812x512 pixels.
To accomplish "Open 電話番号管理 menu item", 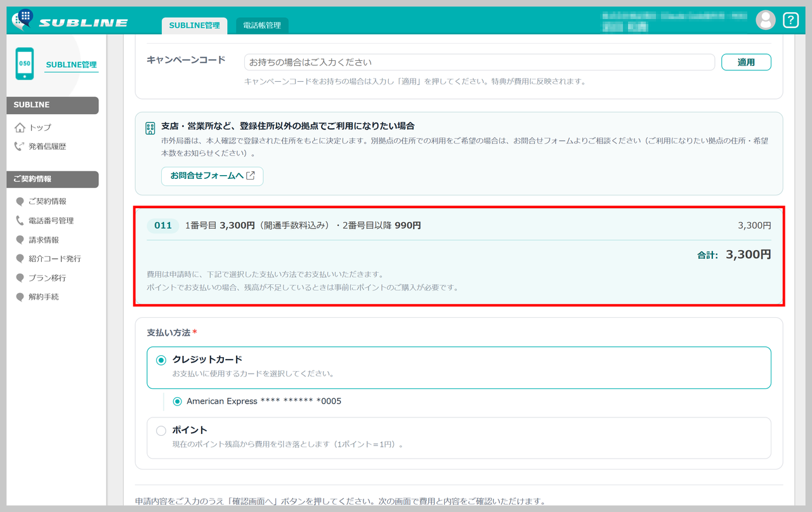I will coord(51,221).
